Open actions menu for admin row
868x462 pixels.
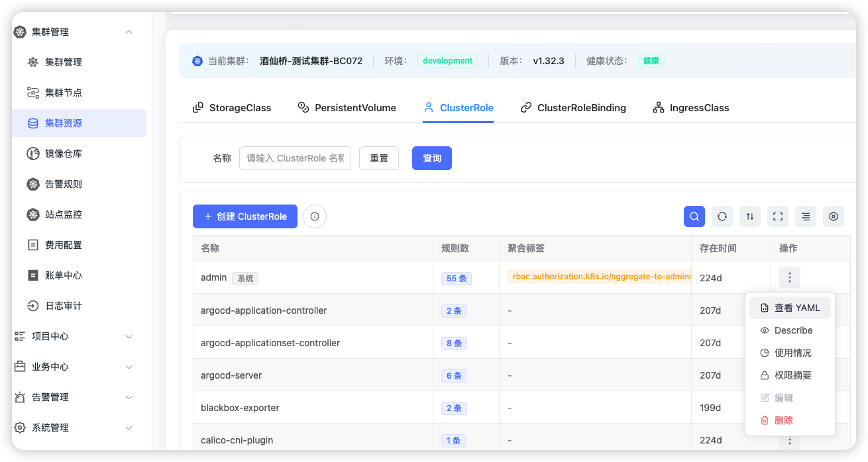click(789, 277)
